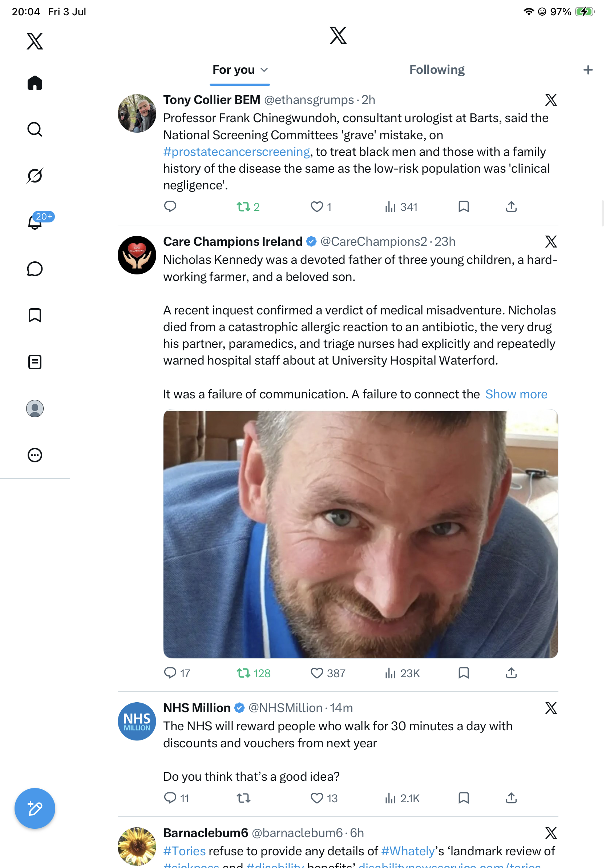Open Lists icon in sidebar
This screenshot has width=606, height=868.
pos(35,362)
